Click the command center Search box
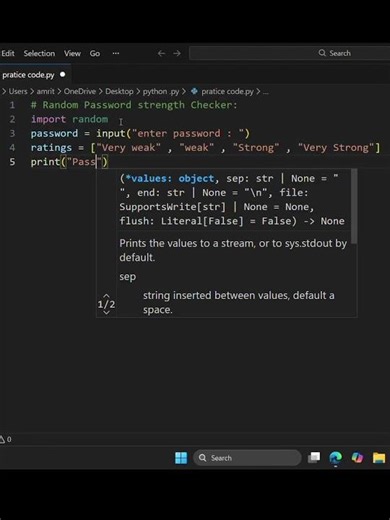 (x=289, y=53)
